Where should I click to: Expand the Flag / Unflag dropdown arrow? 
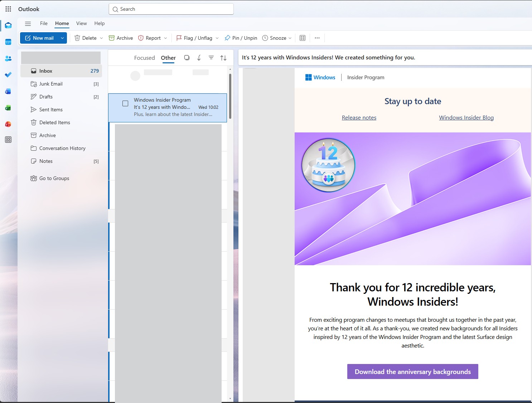pyautogui.click(x=217, y=38)
